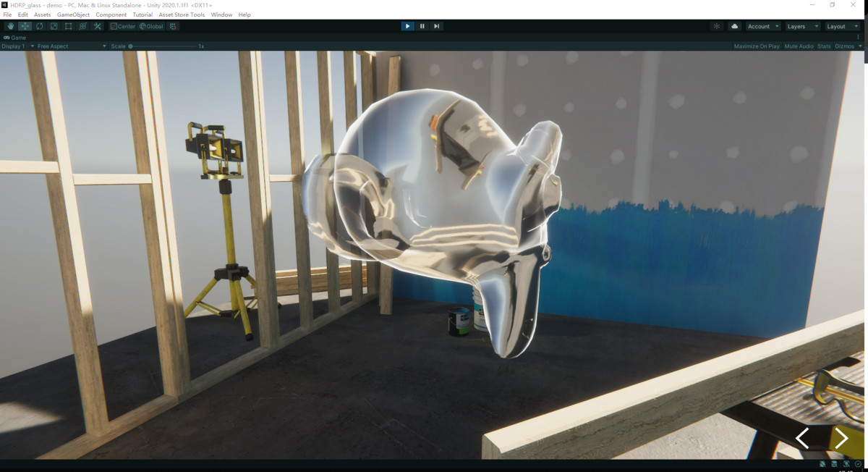Toggle the Global pivot orientation button
This screenshot has width=868, height=472.
153,26
